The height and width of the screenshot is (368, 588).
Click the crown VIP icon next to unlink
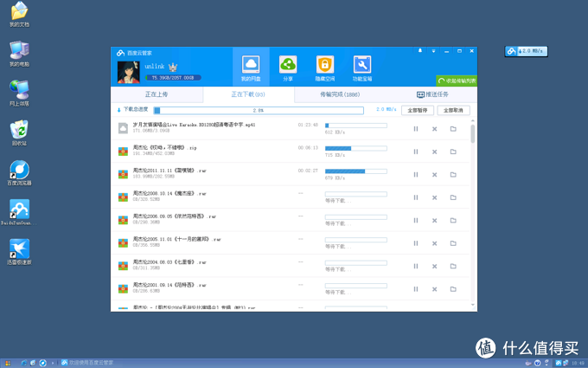pyautogui.click(x=172, y=67)
